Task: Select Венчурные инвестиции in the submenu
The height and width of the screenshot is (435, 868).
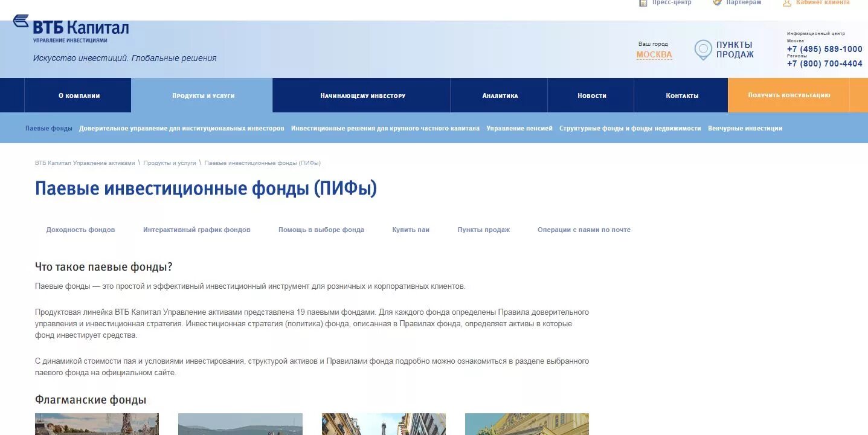Action: pos(745,128)
